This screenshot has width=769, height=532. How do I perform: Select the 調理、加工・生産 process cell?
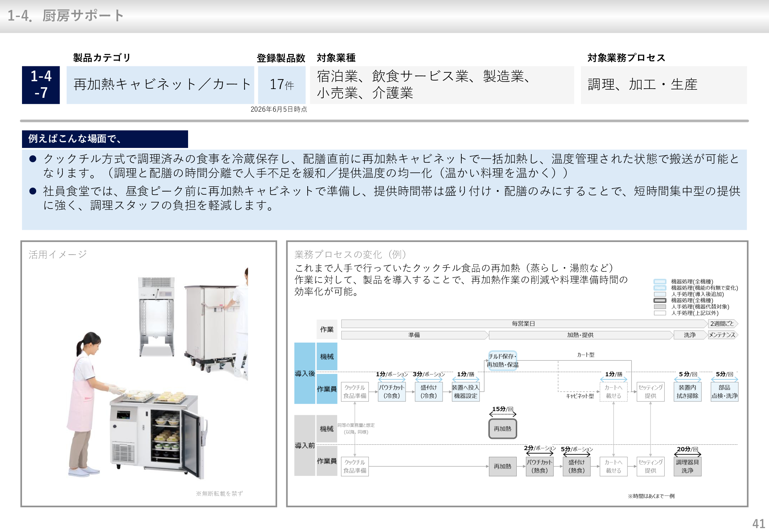[664, 85]
